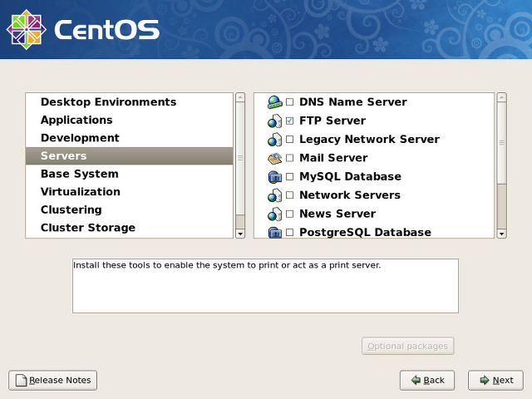Enable the MySQL Database checkbox

pyautogui.click(x=290, y=176)
